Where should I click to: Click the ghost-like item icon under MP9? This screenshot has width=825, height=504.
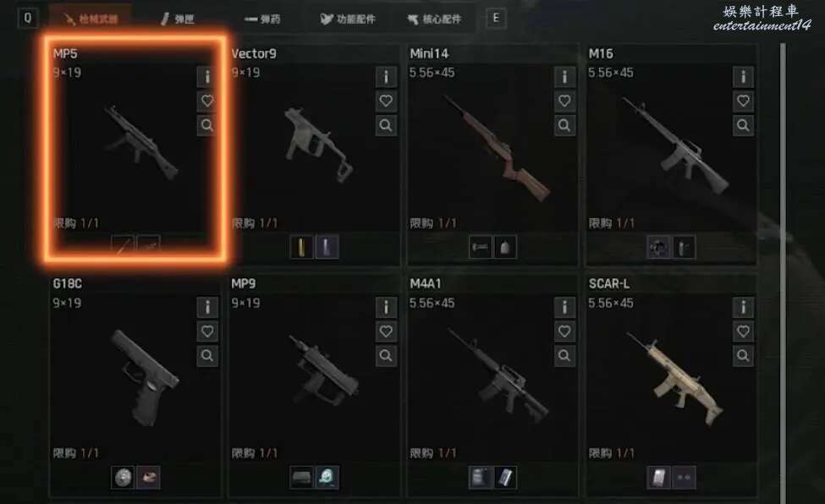[x=327, y=477]
